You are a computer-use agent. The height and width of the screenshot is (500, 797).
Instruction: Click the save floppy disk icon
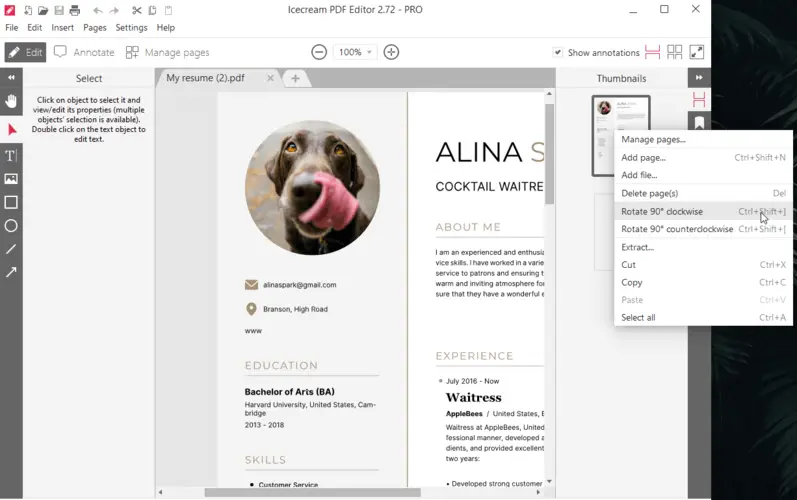(59, 10)
